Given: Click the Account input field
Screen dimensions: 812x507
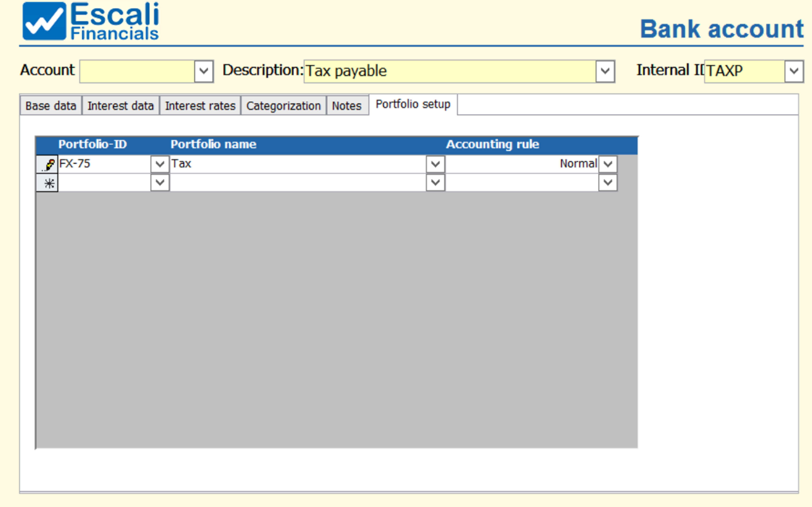Looking at the screenshot, I should (137, 71).
